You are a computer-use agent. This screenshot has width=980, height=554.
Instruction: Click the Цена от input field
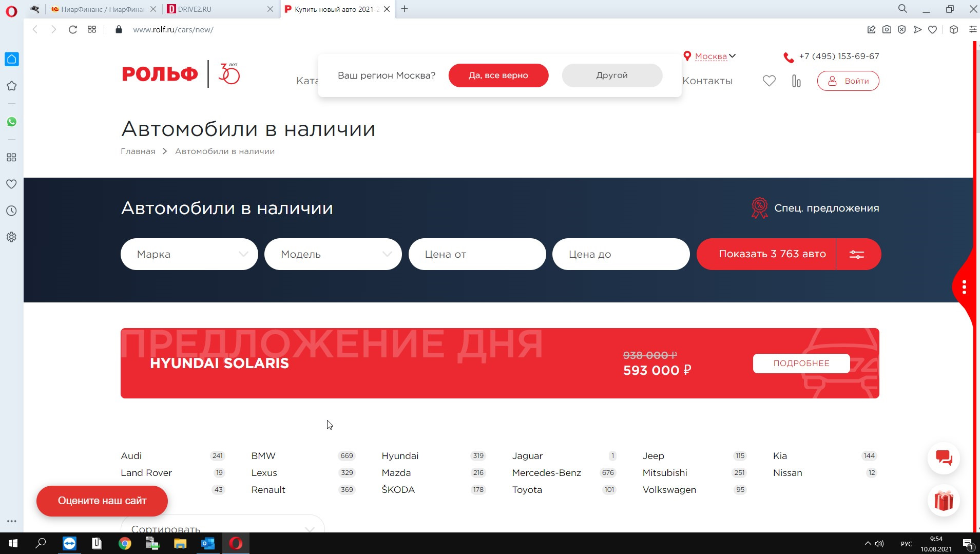(x=477, y=254)
